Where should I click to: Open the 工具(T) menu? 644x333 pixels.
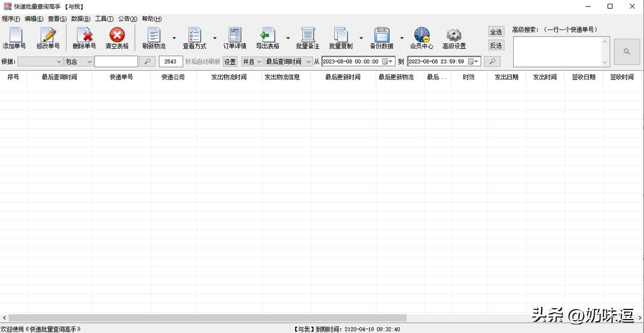tap(104, 19)
